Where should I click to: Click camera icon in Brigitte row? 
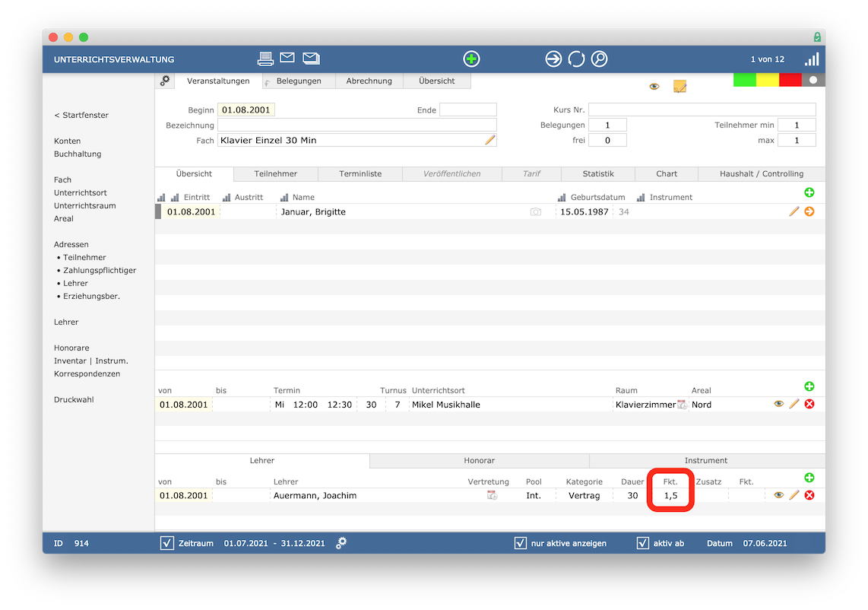[x=536, y=211]
